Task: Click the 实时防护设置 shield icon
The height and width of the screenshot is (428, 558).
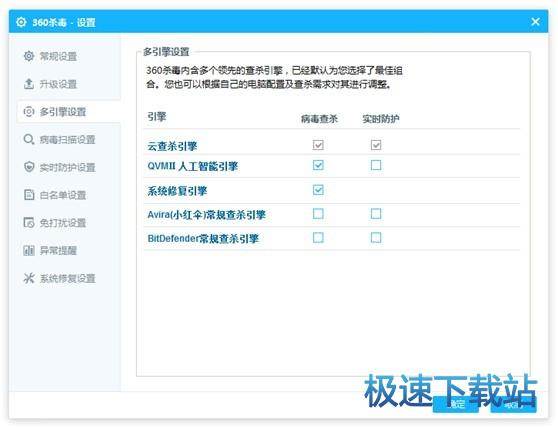Action: point(29,167)
